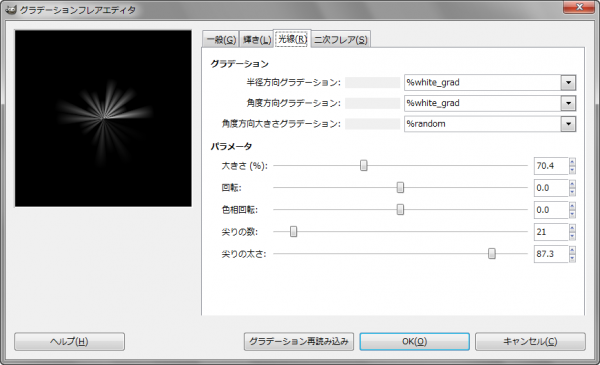
Task: Click the 半径方向グラデーション preview swatch
Action: click(372, 83)
